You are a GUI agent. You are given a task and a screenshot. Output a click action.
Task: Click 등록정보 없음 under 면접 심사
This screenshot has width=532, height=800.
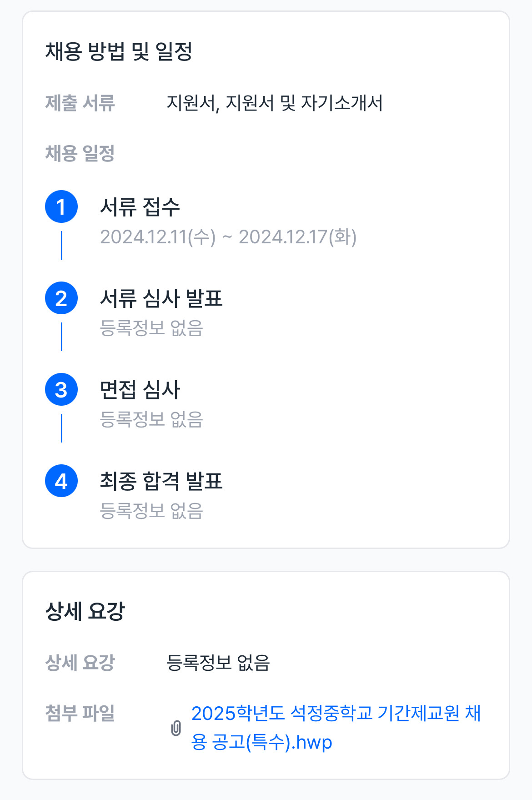[151, 419]
